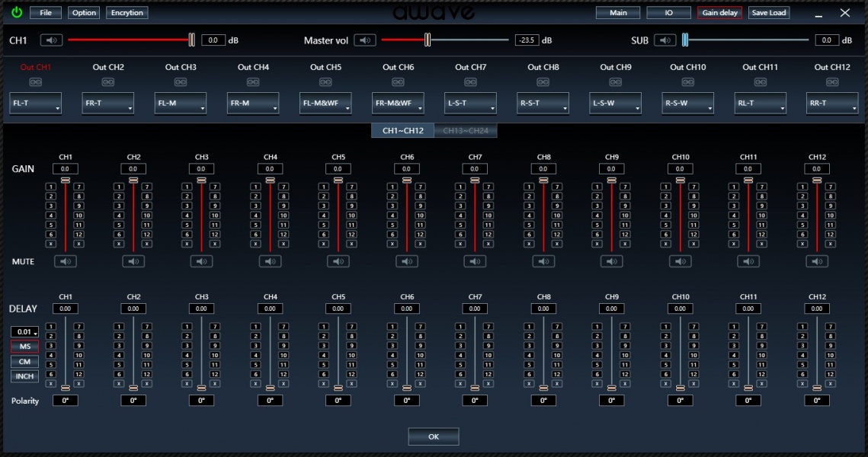Click link icon under Out CH7
This screenshot has width=868, height=457.
click(x=470, y=82)
